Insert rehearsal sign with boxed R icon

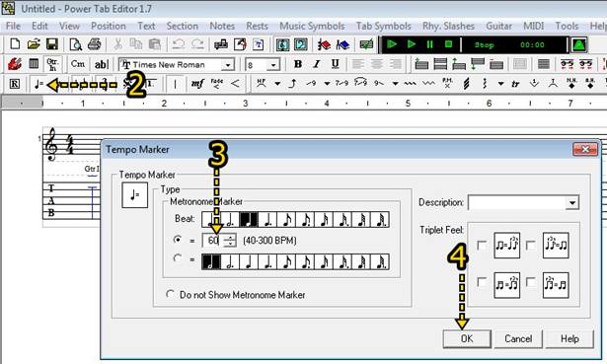tap(15, 84)
